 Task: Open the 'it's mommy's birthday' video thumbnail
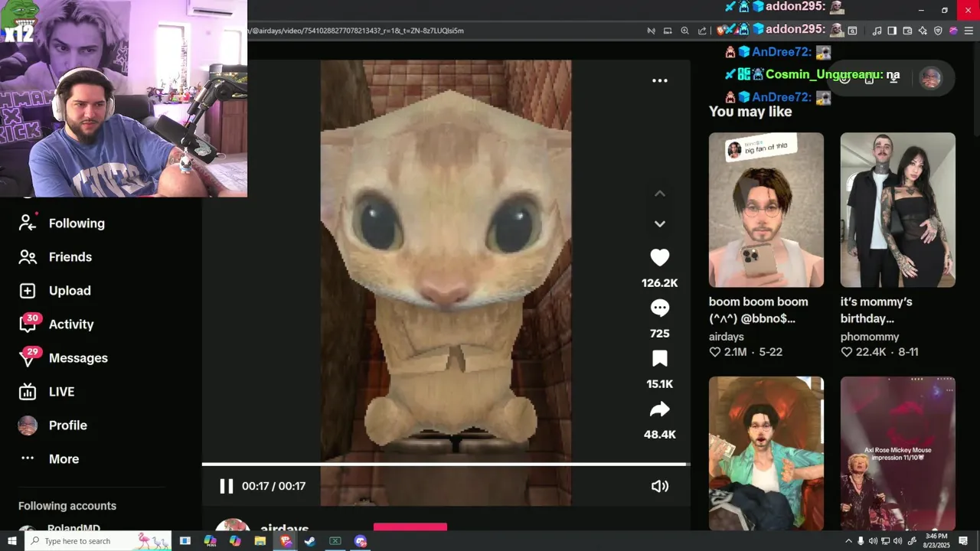pyautogui.click(x=898, y=210)
